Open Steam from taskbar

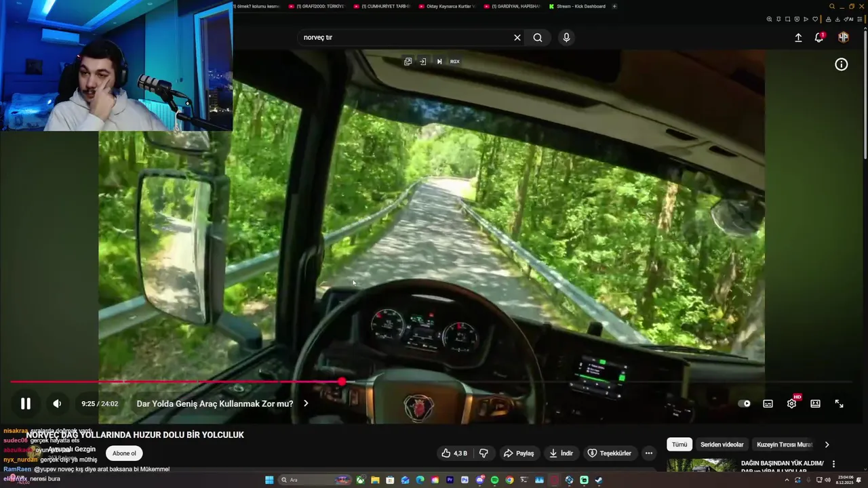(598, 480)
